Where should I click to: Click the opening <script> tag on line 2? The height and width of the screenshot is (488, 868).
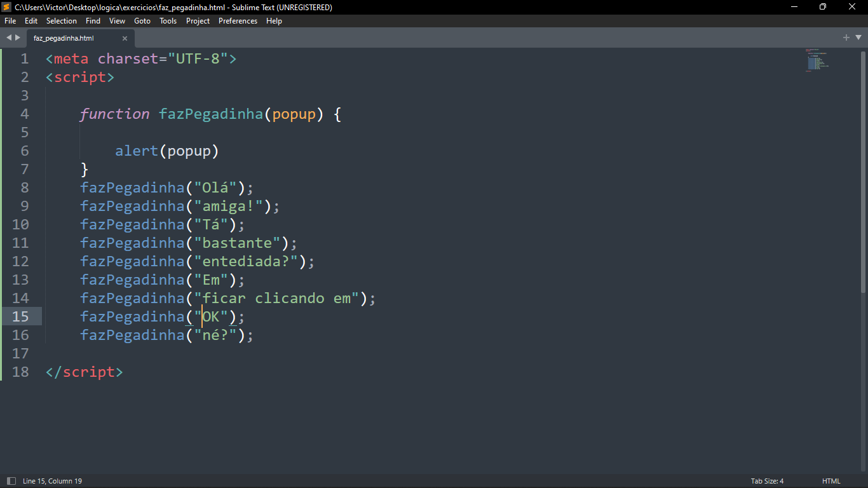(x=80, y=78)
